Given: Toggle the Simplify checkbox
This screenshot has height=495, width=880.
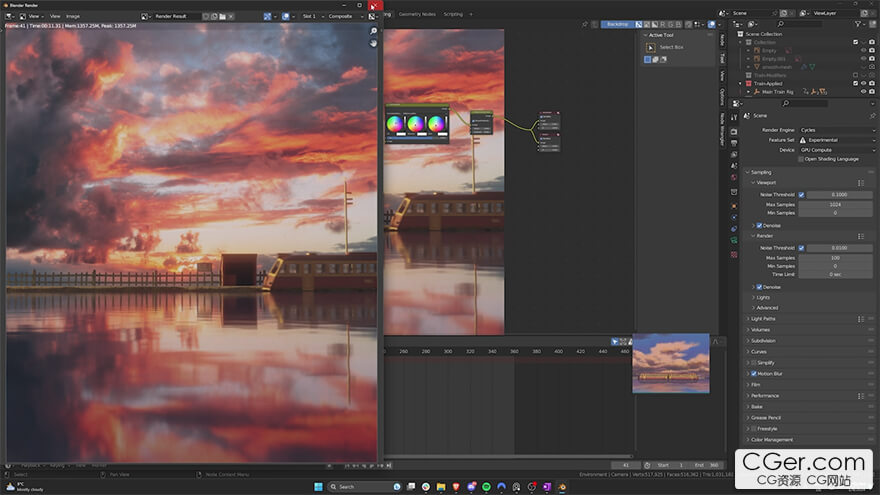Looking at the screenshot, I should (x=754, y=362).
